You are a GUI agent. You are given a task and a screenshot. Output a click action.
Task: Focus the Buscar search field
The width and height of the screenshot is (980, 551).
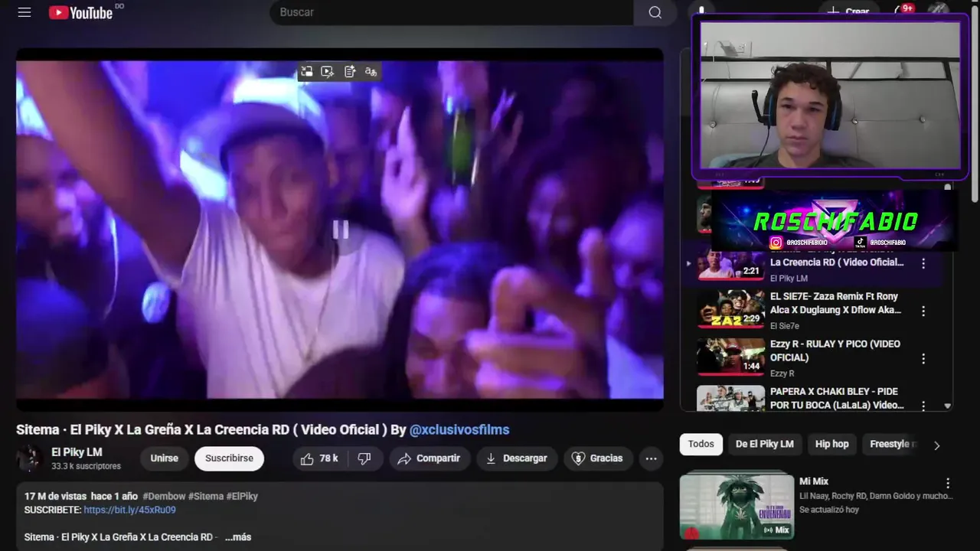(452, 12)
